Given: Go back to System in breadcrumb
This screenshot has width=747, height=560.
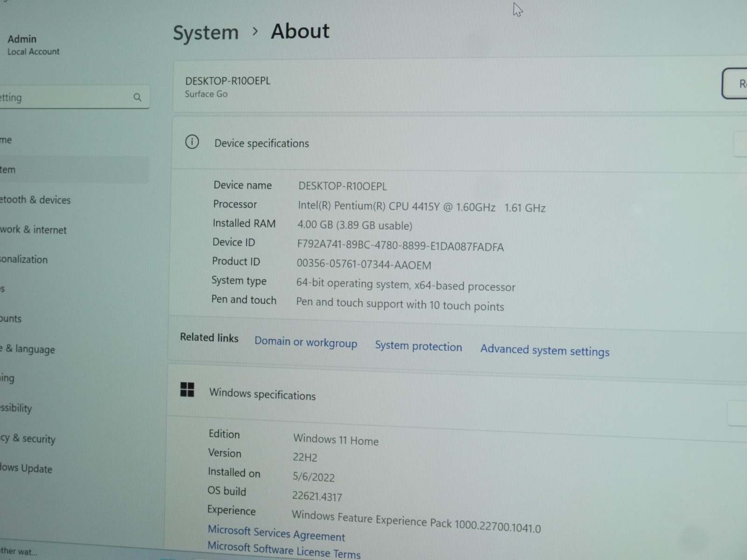Looking at the screenshot, I should pyautogui.click(x=205, y=33).
